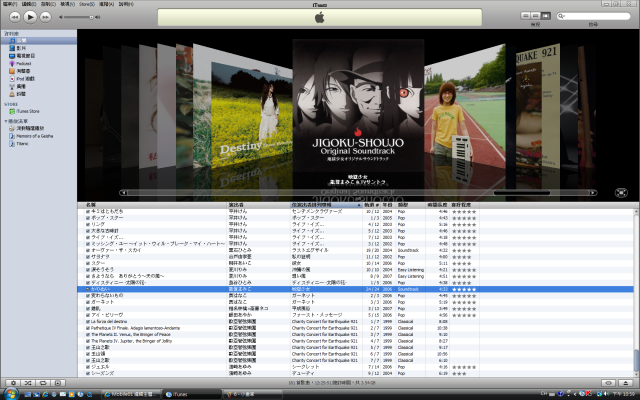Open the 檔案(F) menu
The width and height of the screenshot is (640, 400).
pyautogui.click(x=10, y=4)
